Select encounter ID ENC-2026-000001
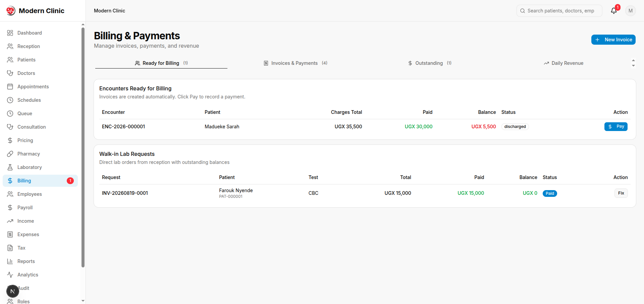Image resolution: width=644 pixels, height=304 pixels. tap(123, 127)
